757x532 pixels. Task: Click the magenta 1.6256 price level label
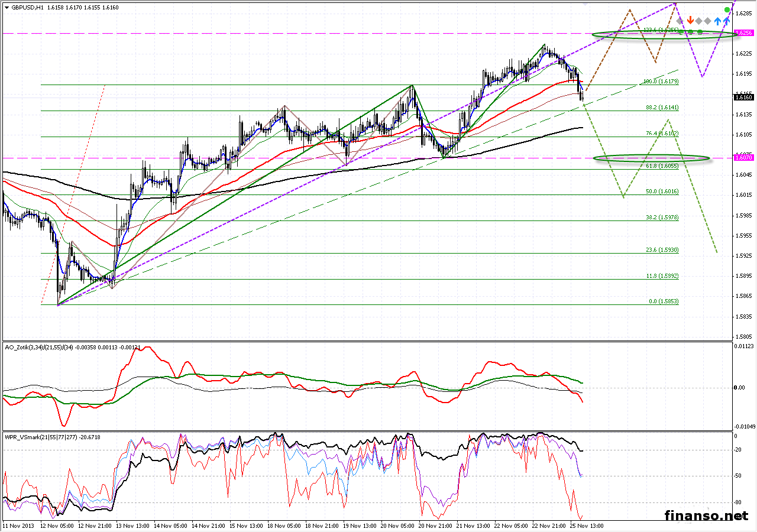[742, 33]
